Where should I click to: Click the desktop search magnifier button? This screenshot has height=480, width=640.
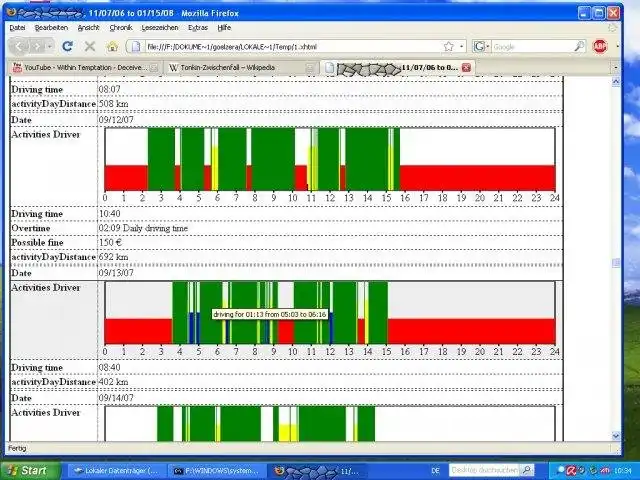(x=527, y=471)
